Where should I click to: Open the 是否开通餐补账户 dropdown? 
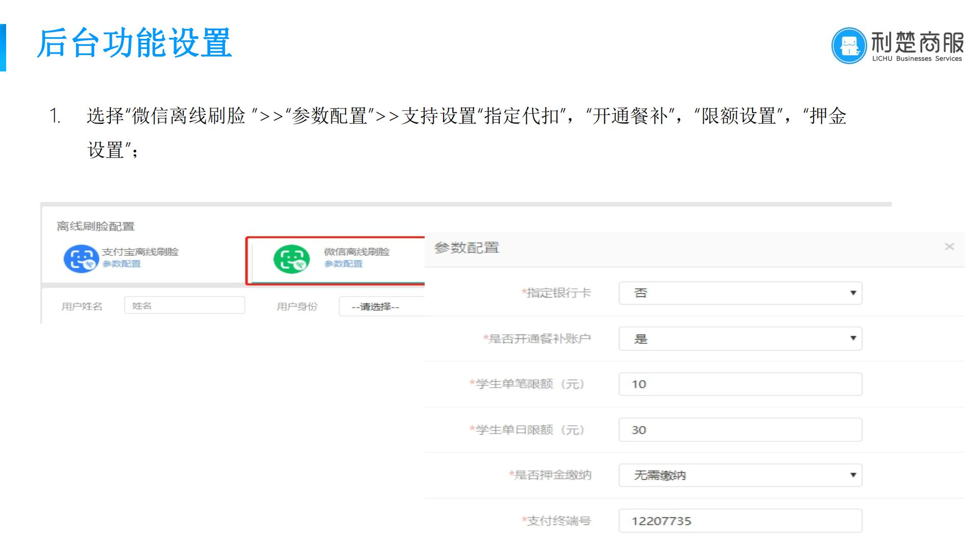740,339
